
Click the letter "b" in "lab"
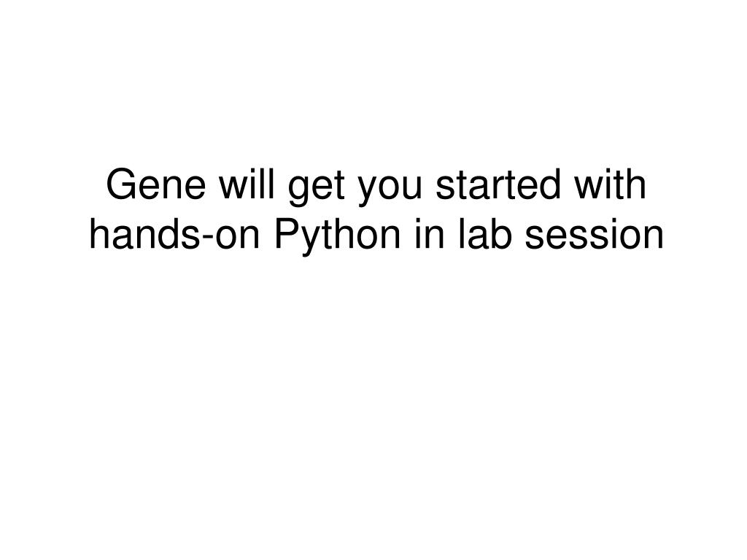500,233
